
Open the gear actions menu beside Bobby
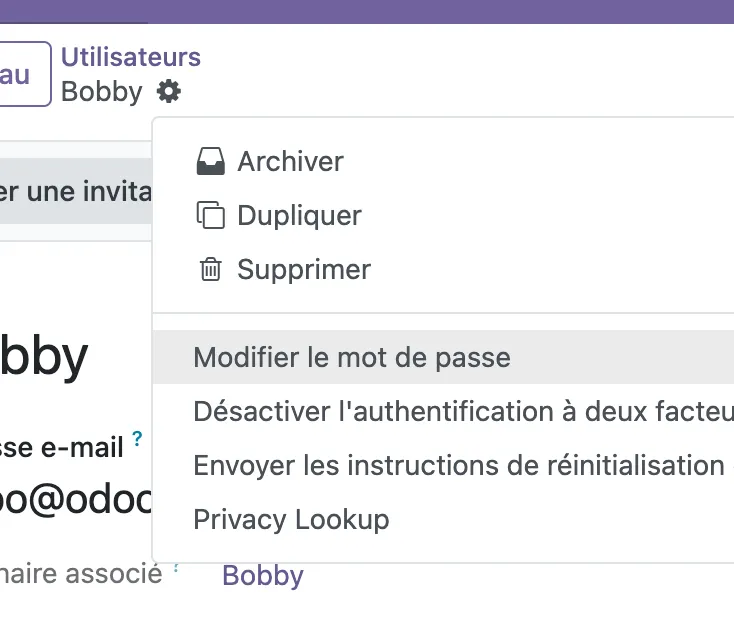pyautogui.click(x=169, y=91)
